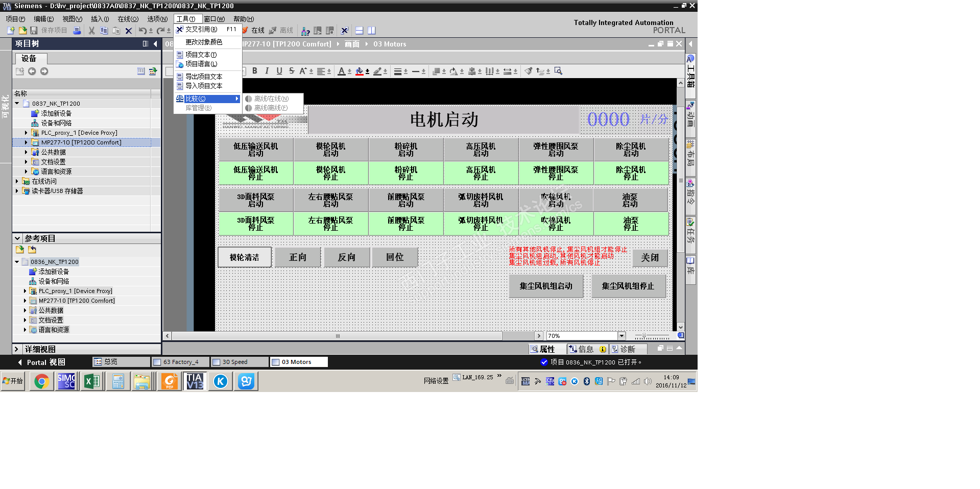
Task: Click the zoom slider handle
Action: click(644, 336)
